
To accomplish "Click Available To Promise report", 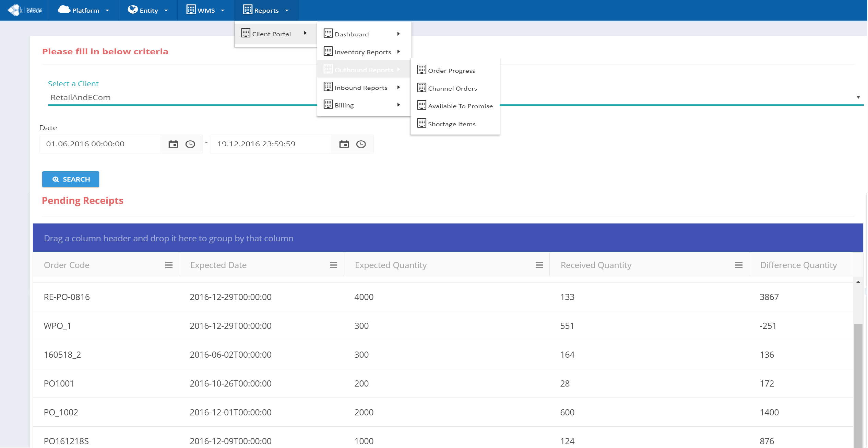I will click(460, 106).
